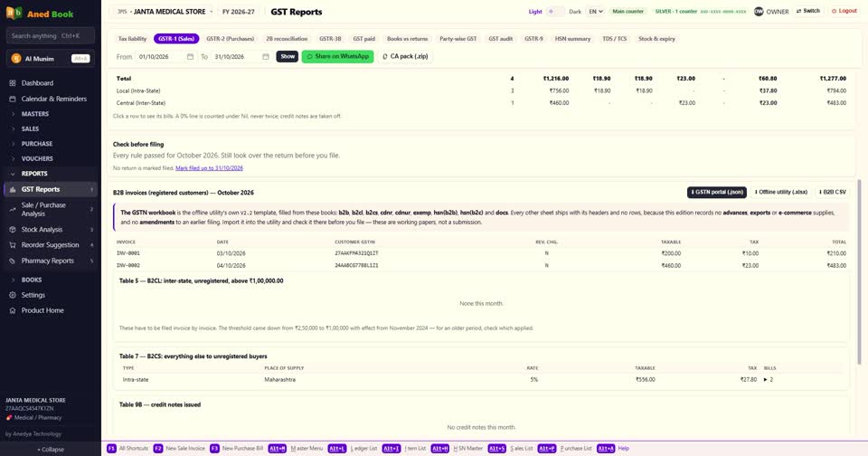Viewport: 868px width, 456px height.
Task: Click Mark filed up to 31/10/2026 link
Action: pos(209,168)
